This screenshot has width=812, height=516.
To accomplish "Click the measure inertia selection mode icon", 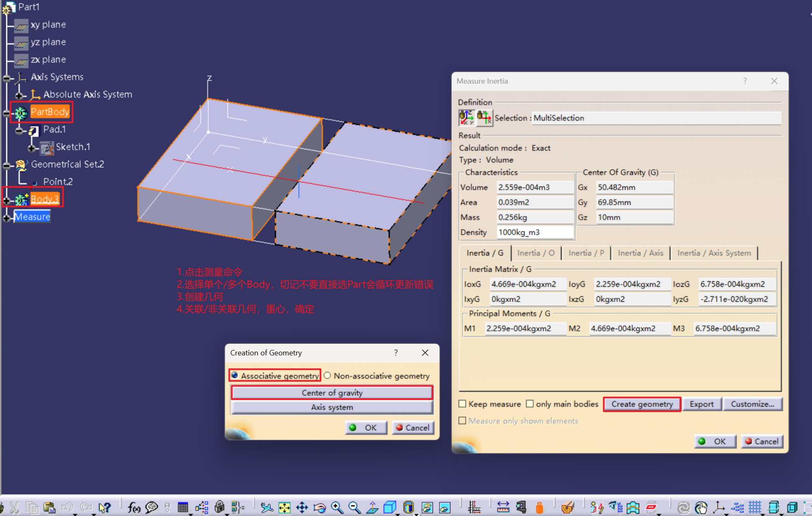I will [466, 118].
